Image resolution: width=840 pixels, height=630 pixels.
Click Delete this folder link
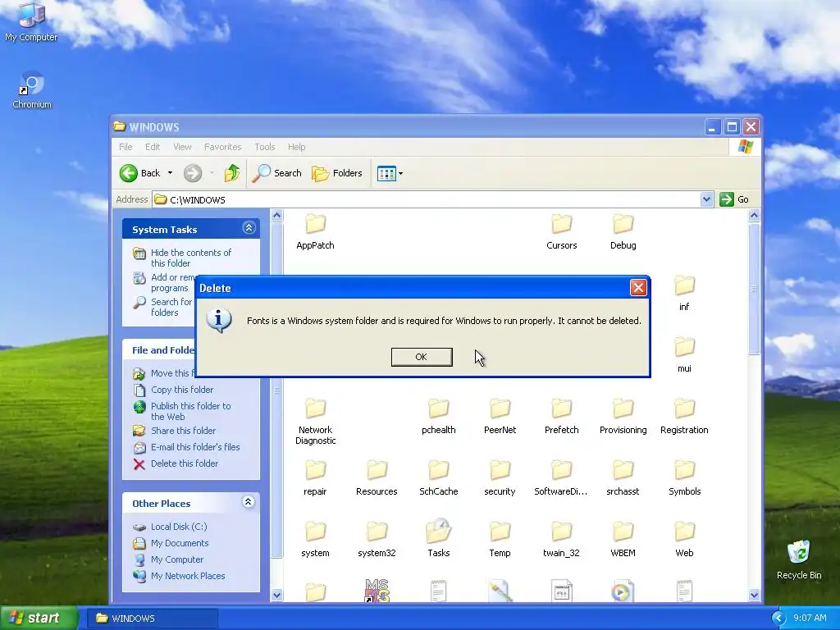[185, 463]
